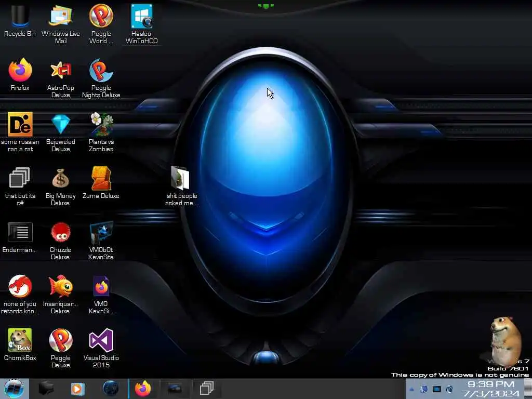Open the dark device taskbar button

click(x=175, y=389)
